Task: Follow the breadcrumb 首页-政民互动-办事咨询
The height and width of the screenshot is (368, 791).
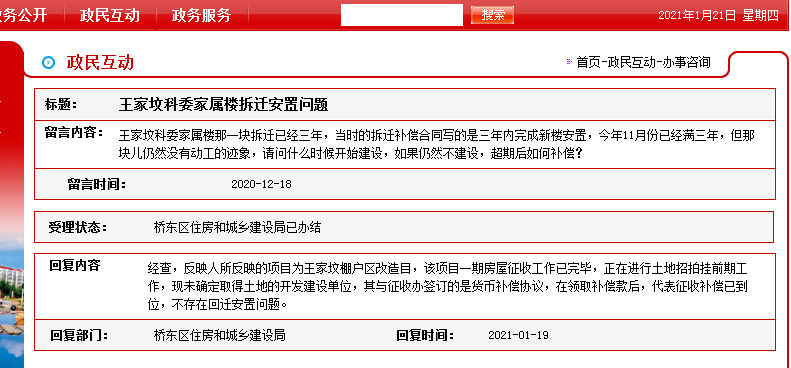Action: 643,62
